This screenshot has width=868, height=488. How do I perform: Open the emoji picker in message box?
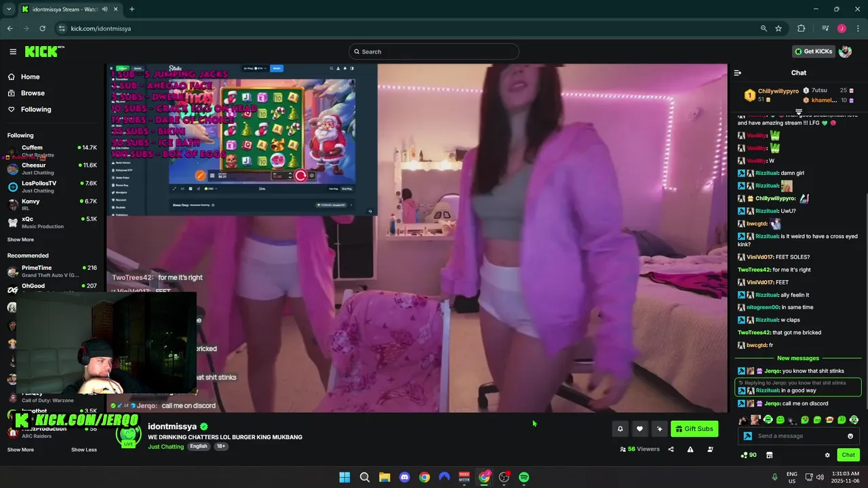(850, 436)
